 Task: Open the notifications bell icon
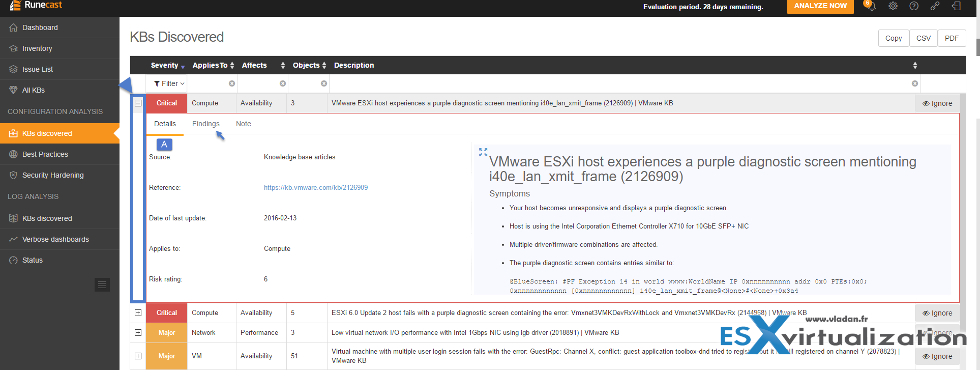[871, 6]
